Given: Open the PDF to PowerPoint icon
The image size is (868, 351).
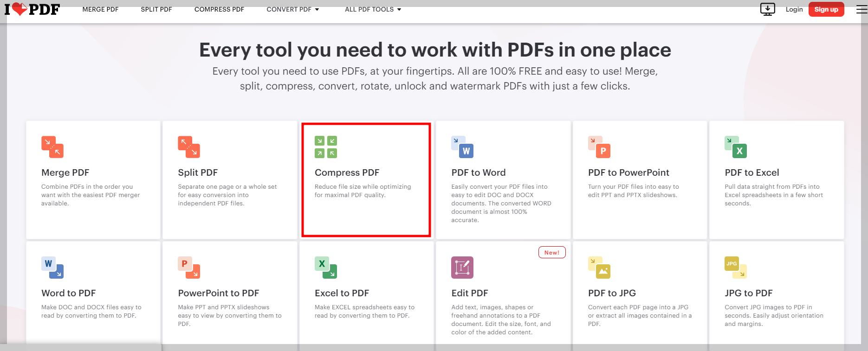Looking at the screenshot, I should click(x=599, y=147).
